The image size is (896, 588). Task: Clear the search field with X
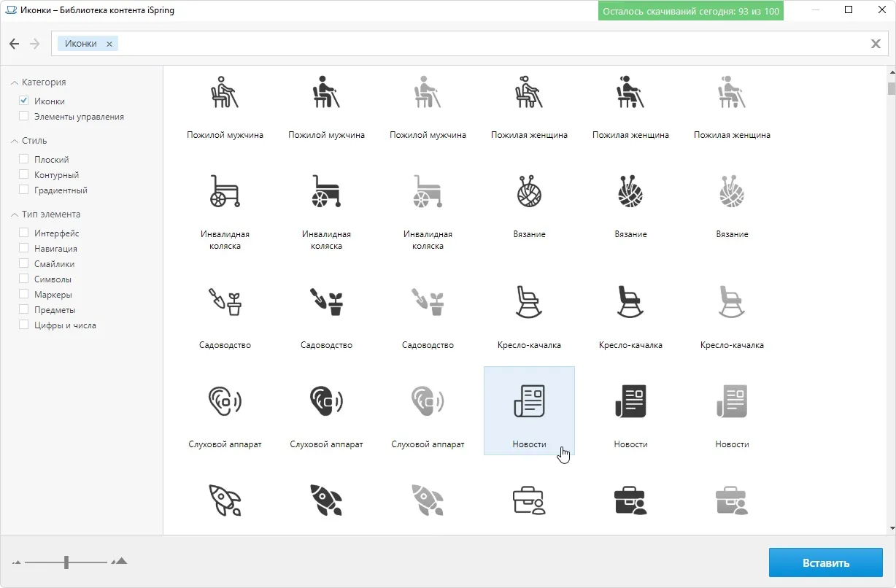coord(876,44)
